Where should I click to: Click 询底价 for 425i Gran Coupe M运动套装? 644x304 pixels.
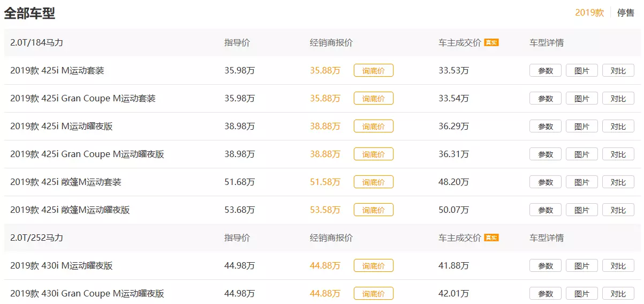point(373,99)
